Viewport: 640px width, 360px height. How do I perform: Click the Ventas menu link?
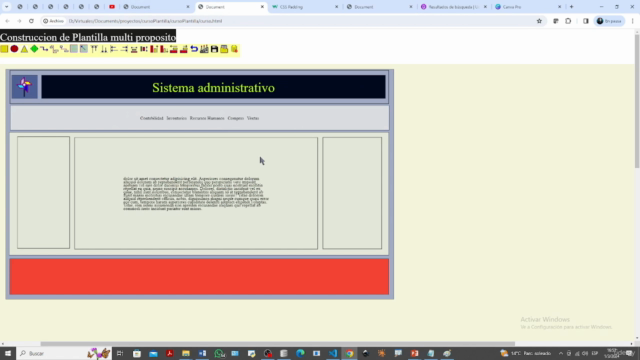(x=253, y=118)
